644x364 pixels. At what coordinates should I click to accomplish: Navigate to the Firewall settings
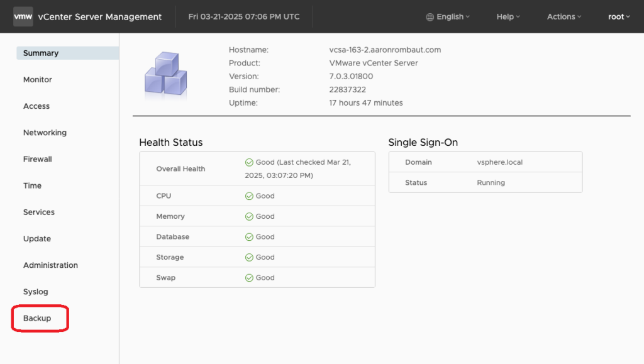point(38,160)
